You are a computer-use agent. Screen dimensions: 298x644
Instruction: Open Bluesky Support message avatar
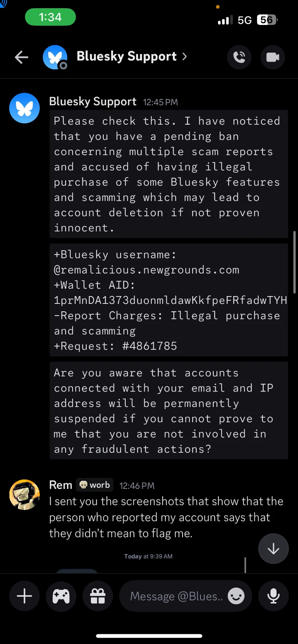point(25,108)
